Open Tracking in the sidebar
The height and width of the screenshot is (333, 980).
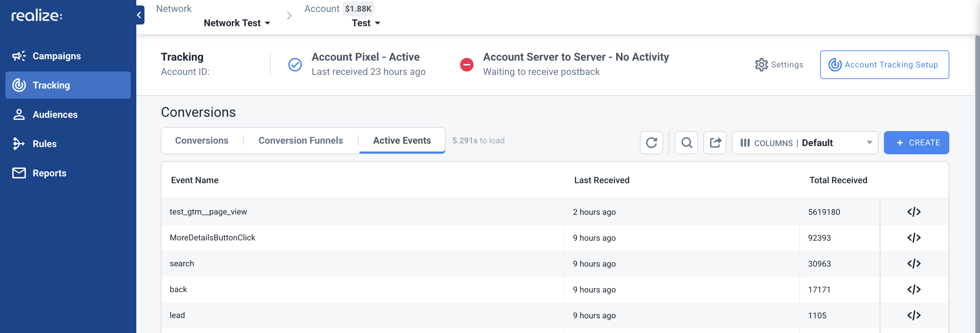68,85
